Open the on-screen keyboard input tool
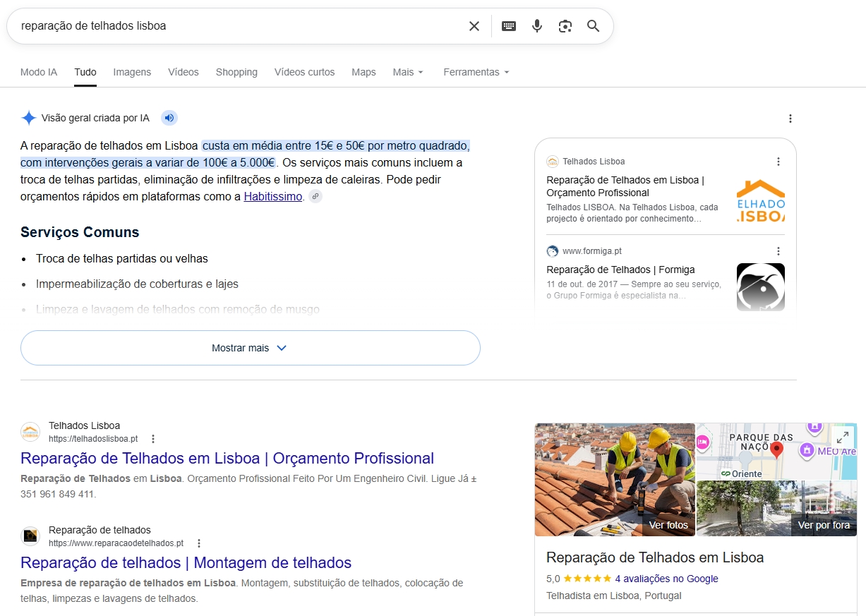 (x=509, y=26)
